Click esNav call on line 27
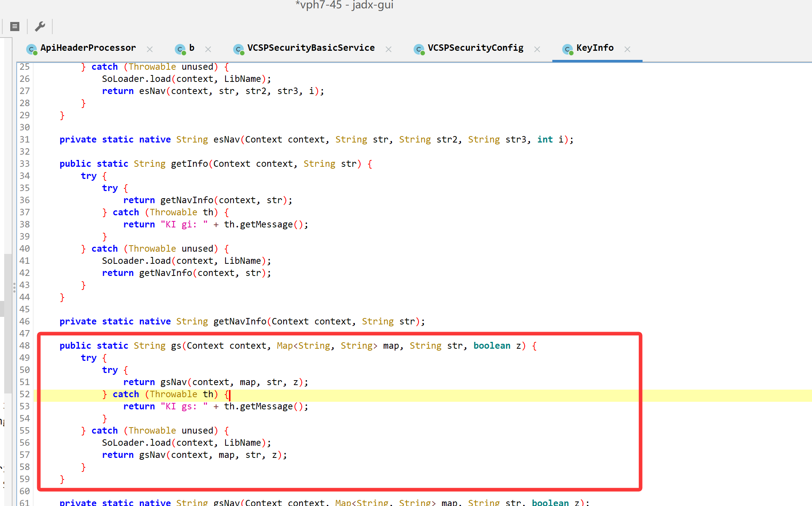The image size is (812, 506). tap(152, 91)
